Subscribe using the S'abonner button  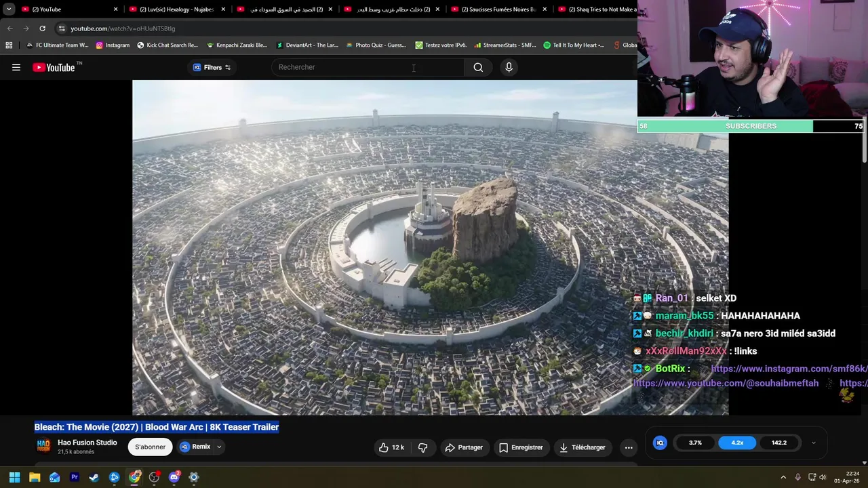pyautogui.click(x=150, y=447)
